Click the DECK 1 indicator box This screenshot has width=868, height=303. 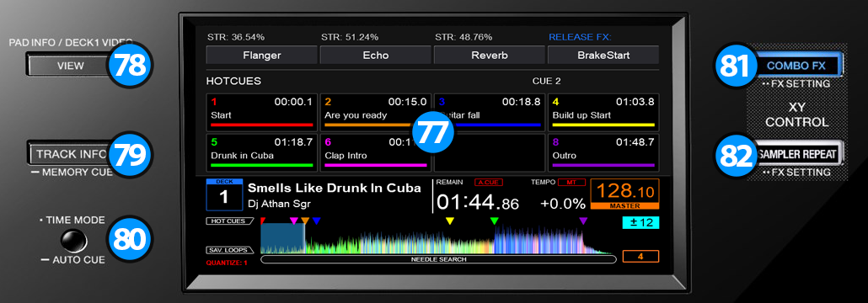point(223,194)
